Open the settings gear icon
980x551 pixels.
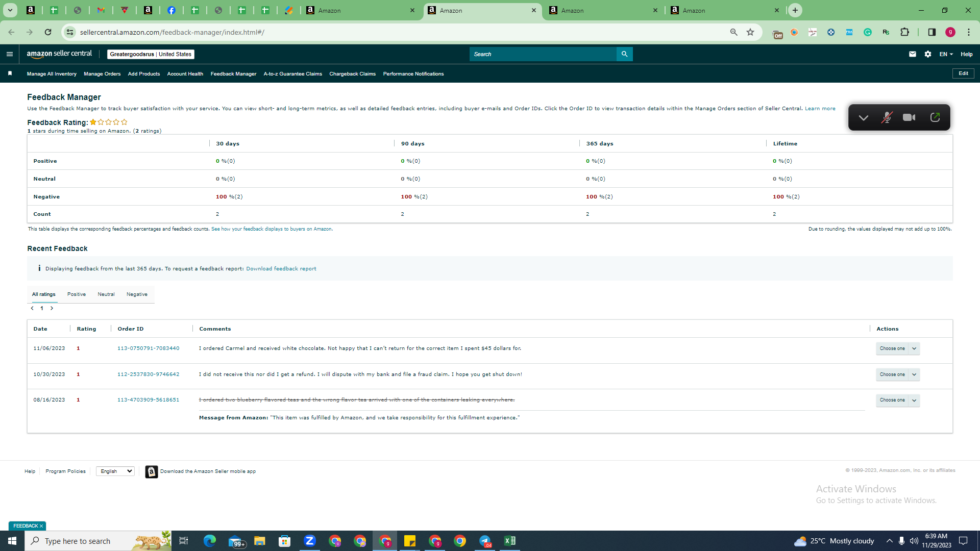(x=928, y=54)
